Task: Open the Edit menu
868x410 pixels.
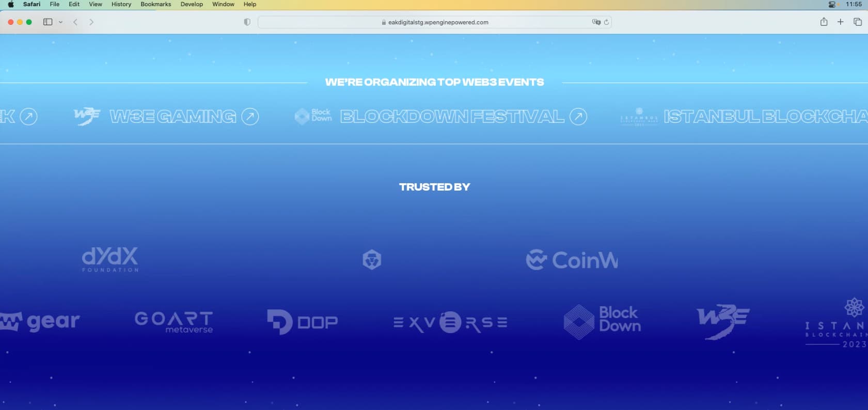Action: coord(74,4)
